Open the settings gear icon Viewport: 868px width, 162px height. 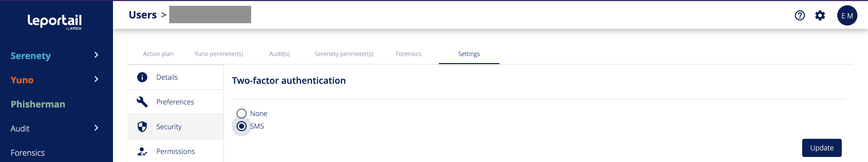820,16
